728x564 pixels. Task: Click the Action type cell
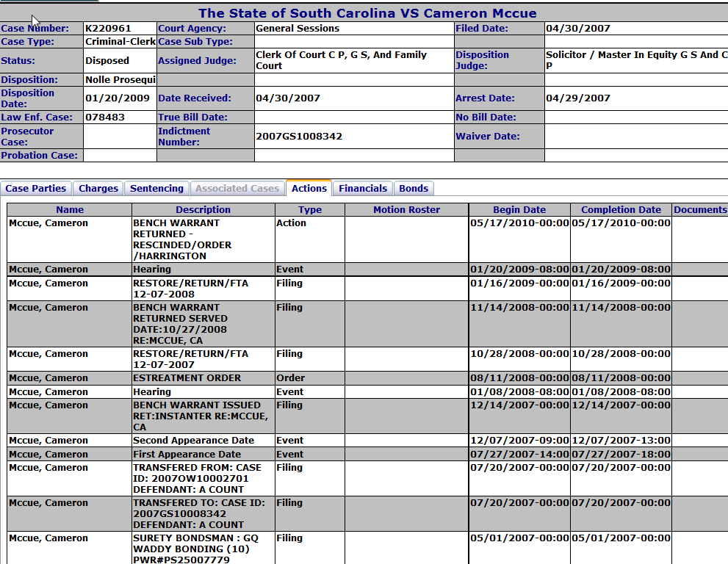click(291, 223)
